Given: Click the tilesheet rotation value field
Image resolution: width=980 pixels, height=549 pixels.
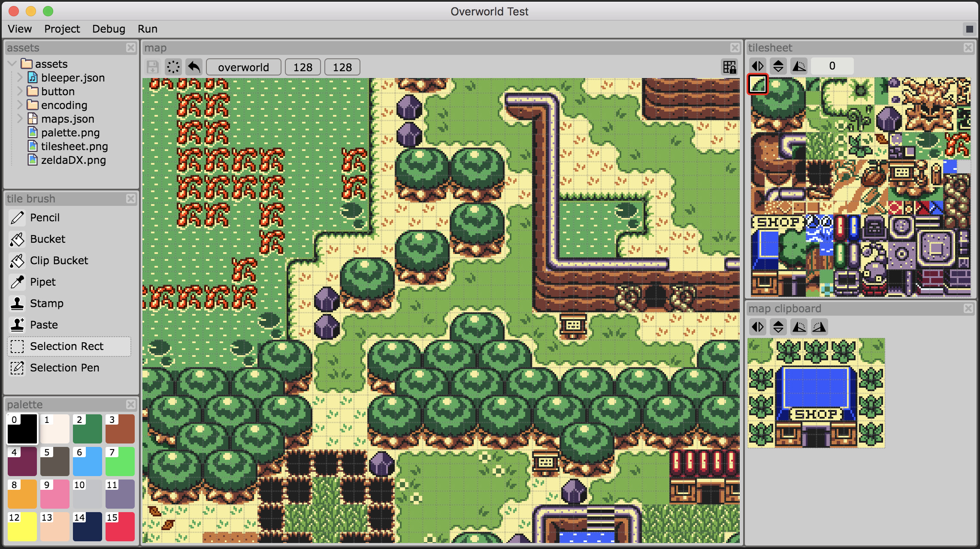Looking at the screenshot, I should pos(832,66).
